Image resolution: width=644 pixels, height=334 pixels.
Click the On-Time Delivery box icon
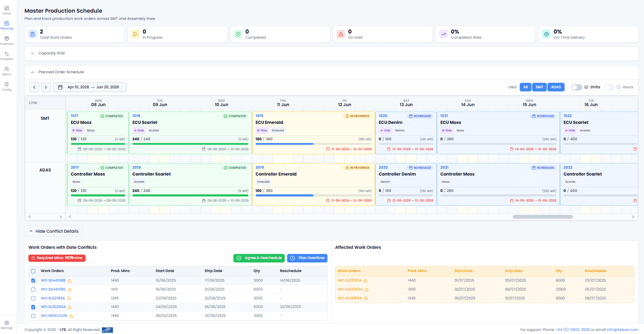[546, 34]
